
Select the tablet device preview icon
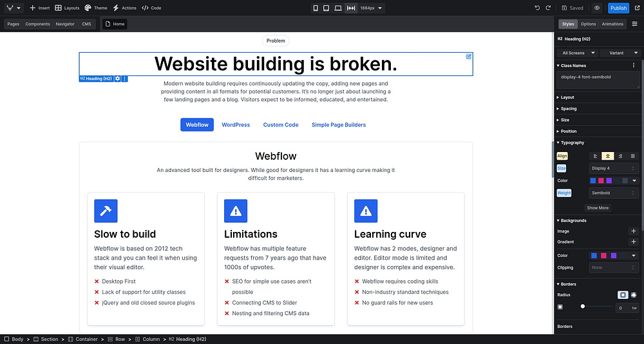326,8
